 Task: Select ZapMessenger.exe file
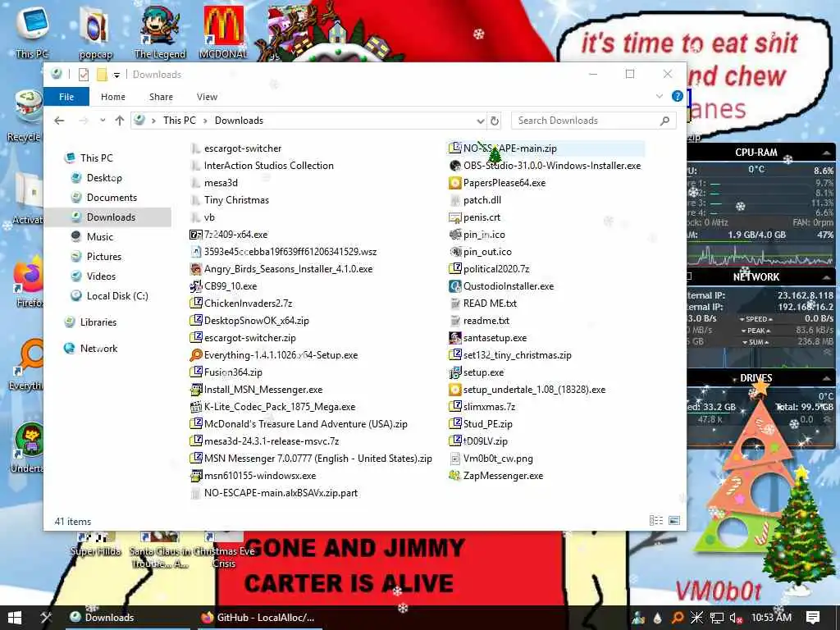(496, 476)
